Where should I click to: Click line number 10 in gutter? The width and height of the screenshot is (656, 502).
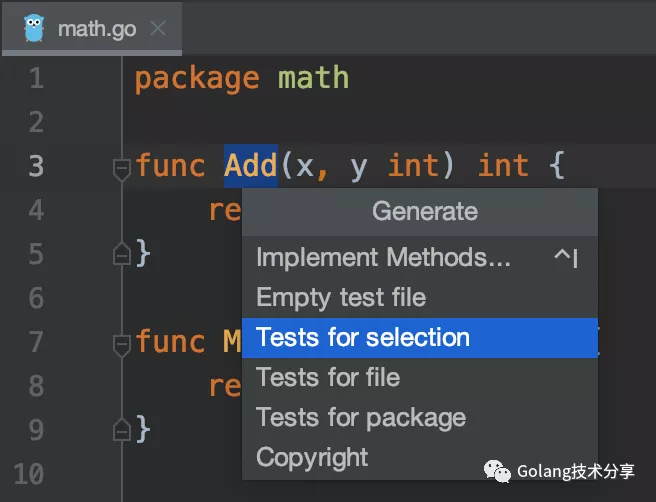click(x=28, y=474)
